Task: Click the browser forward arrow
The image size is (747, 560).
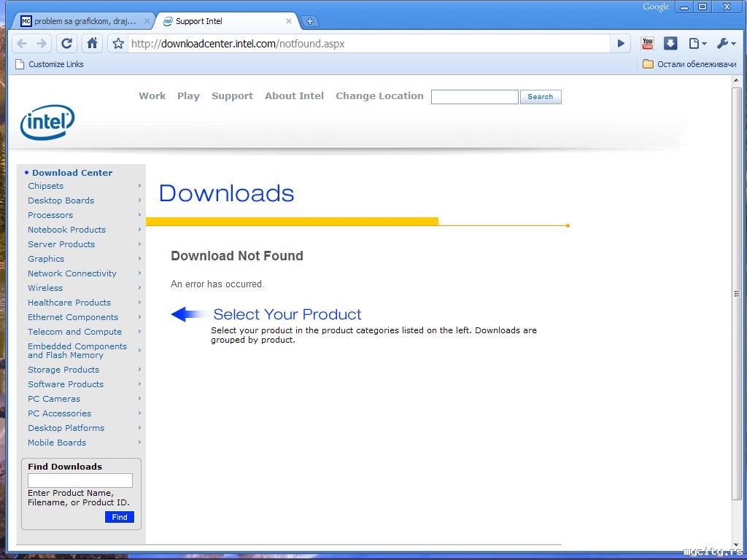Action: [42, 44]
